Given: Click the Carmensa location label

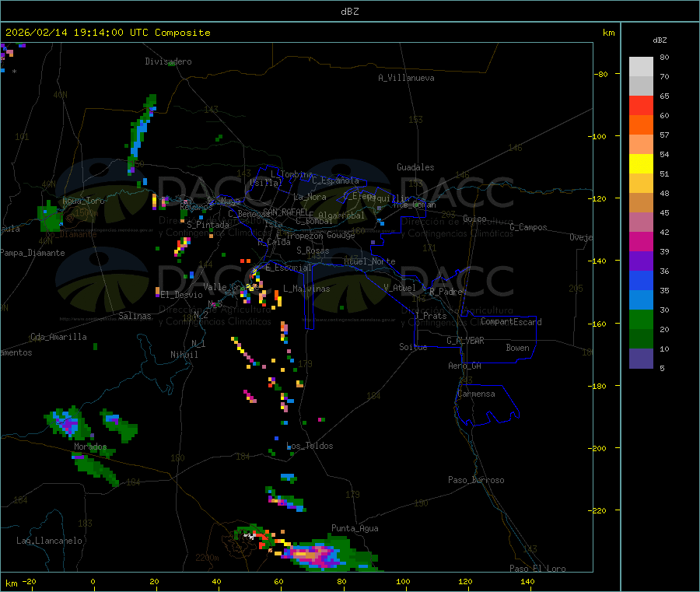Looking at the screenshot, I should pos(476,394).
